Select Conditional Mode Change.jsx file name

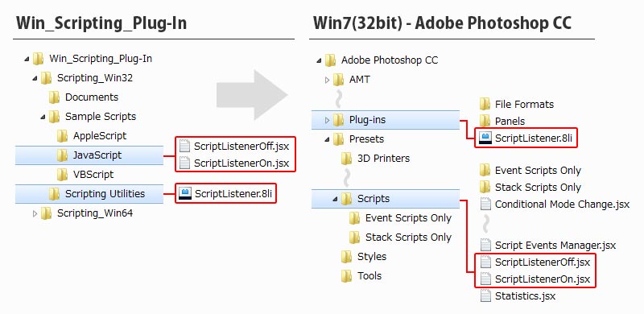(x=562, y=205)
